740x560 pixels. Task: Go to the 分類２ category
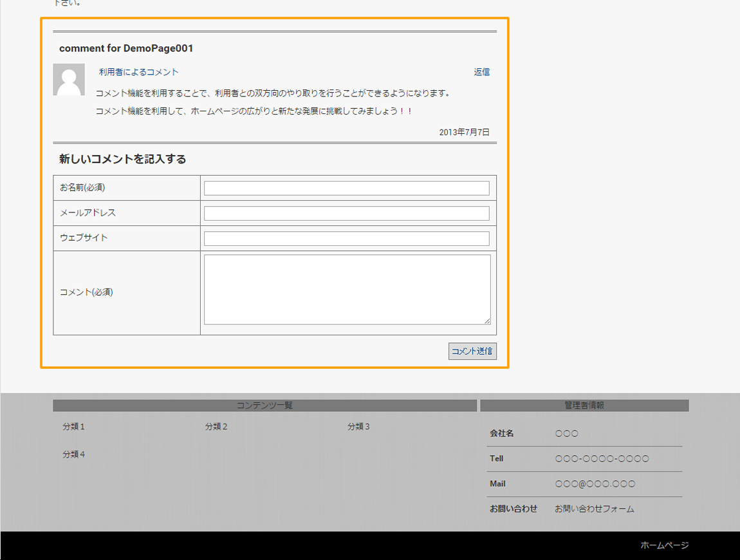click(x=216, y=427)
